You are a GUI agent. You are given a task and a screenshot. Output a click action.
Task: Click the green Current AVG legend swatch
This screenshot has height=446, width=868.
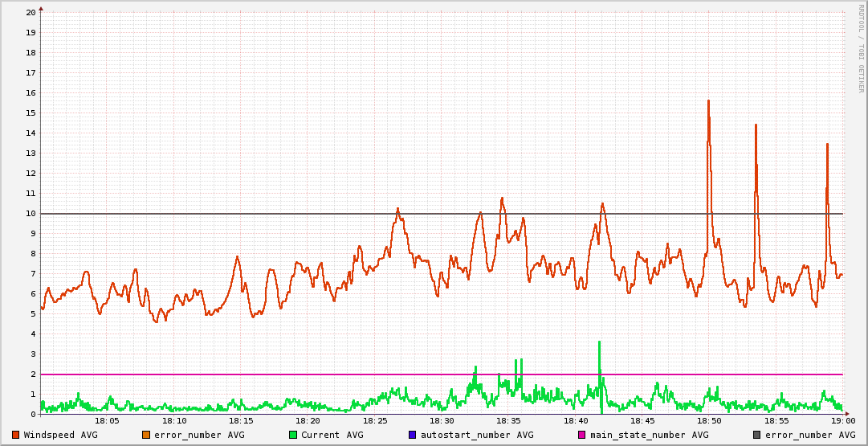point(293,435)
